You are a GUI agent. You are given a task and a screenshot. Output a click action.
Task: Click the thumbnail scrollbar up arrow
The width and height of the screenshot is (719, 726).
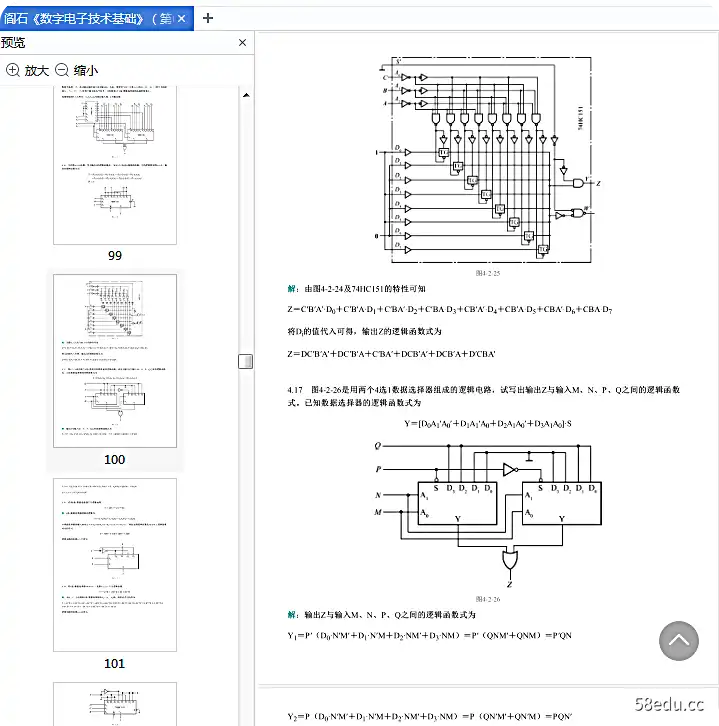(x=246, y=95)
